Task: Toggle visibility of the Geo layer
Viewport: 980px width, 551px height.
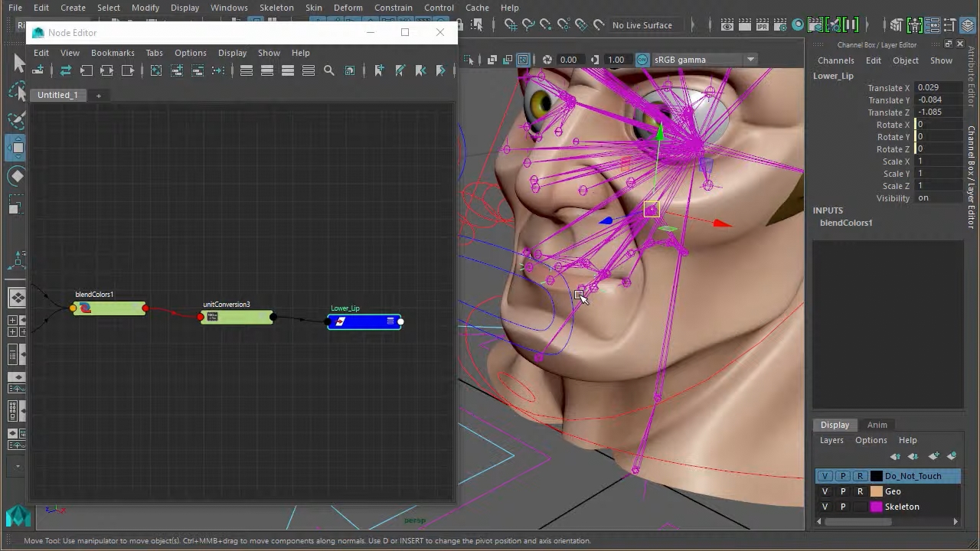Action: [x=825, y=491]
